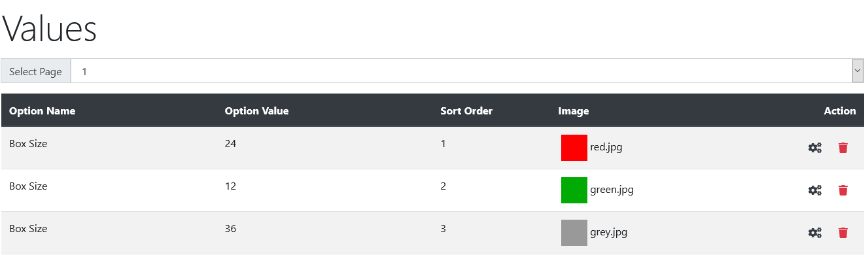The height and width of the screenshot is (255, 868).
Task: Click the Sort Order column header
Action: (466, 111)
